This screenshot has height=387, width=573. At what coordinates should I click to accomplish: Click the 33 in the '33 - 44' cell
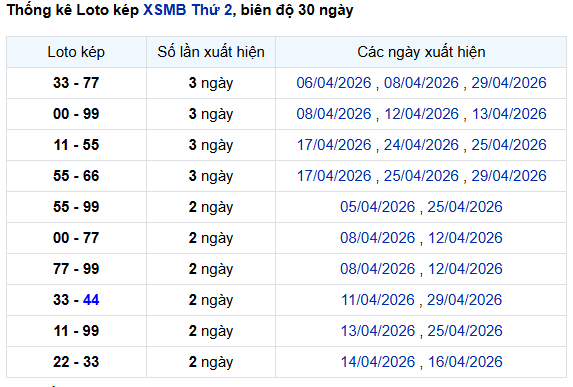click(61, 300)
